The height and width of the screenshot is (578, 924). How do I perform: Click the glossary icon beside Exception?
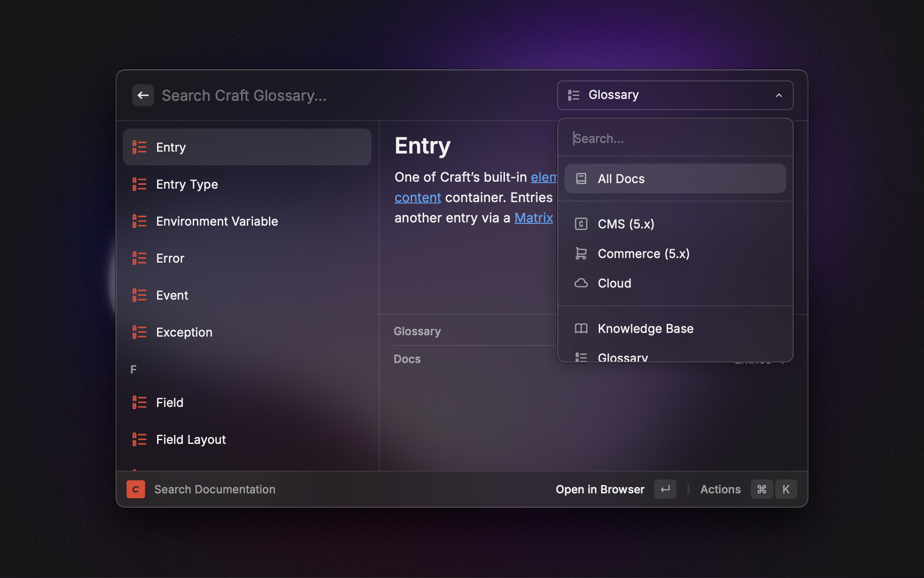click(x=139, y=332)
